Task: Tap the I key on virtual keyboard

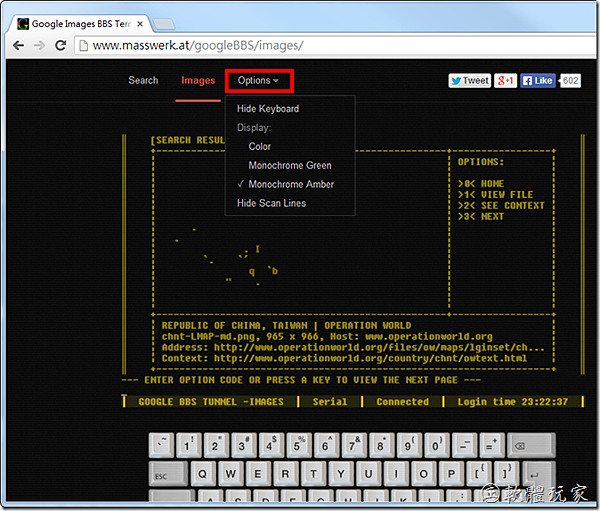Action: click(x=396, y=473)
